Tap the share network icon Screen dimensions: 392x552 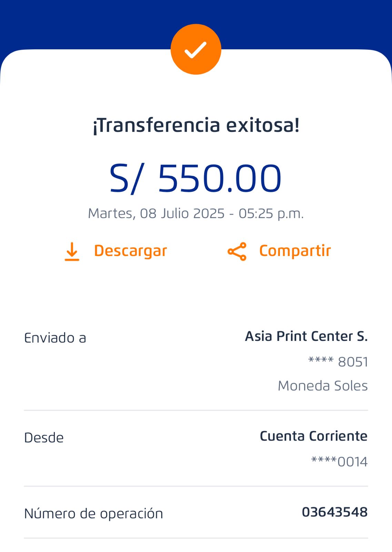coord(237,251)
